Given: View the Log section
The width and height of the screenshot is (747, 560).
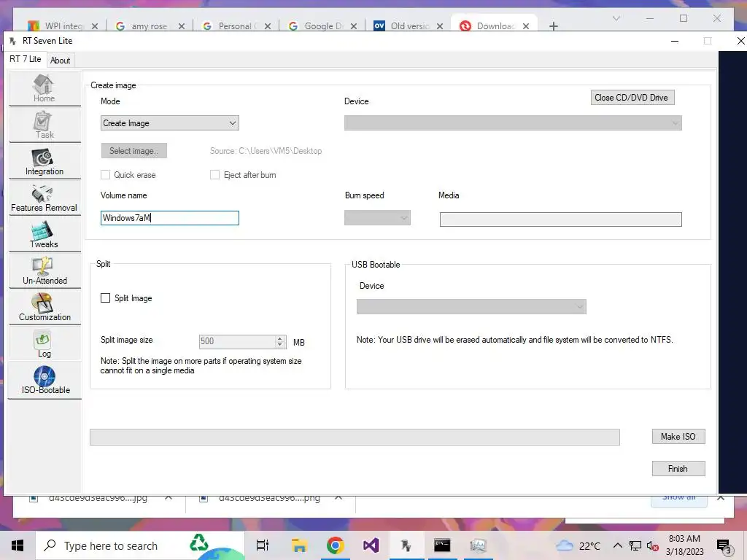Looking at the screenshot, I should 44,344.
